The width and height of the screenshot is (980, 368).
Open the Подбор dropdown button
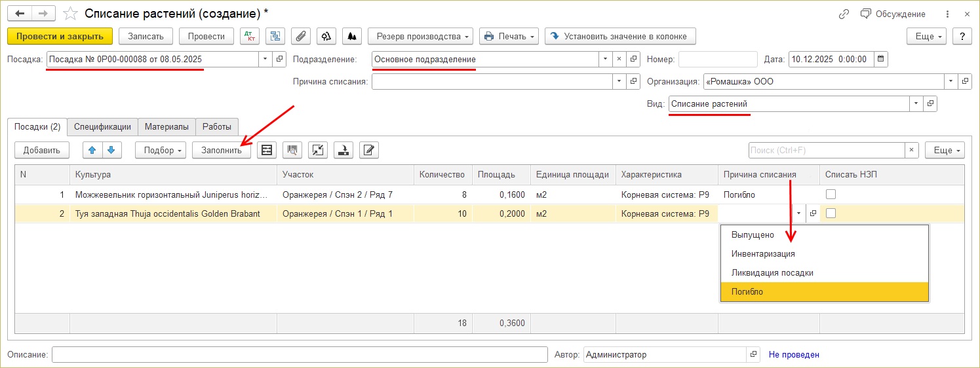[161, 150]
